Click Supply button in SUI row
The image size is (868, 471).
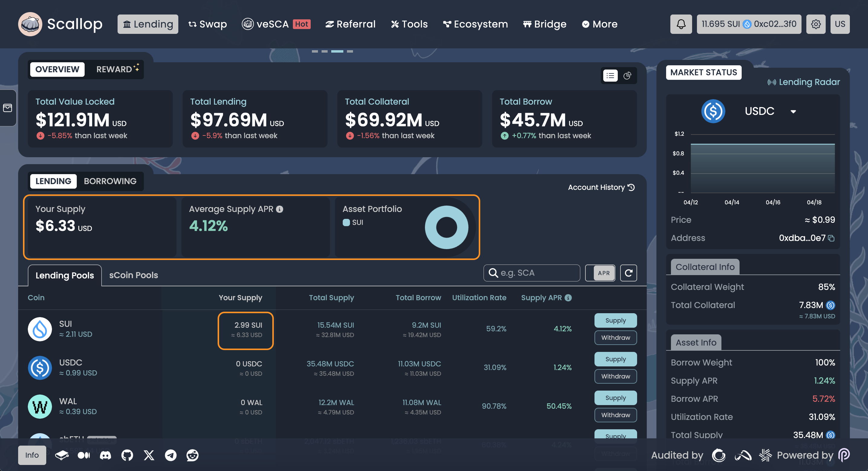click(x=615, y=321)
